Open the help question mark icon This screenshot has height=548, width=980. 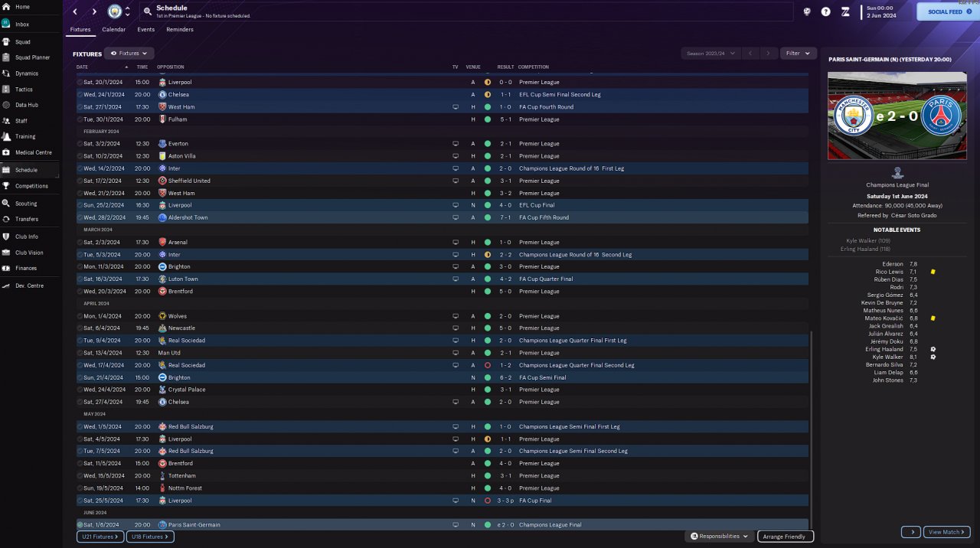tap(826, 11)
